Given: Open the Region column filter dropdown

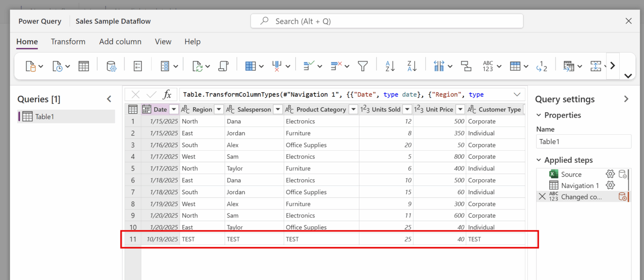Looking at the screenshot, I should pos(218,110).
